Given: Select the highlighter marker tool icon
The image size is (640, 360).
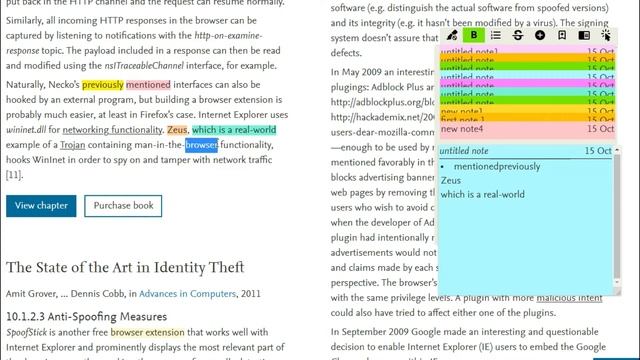Looking at the screenshot, I should [x=452, y=36].
